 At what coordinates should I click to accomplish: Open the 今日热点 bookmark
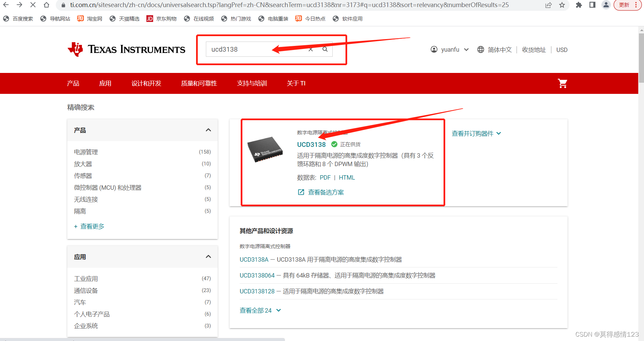coord(310,19)
